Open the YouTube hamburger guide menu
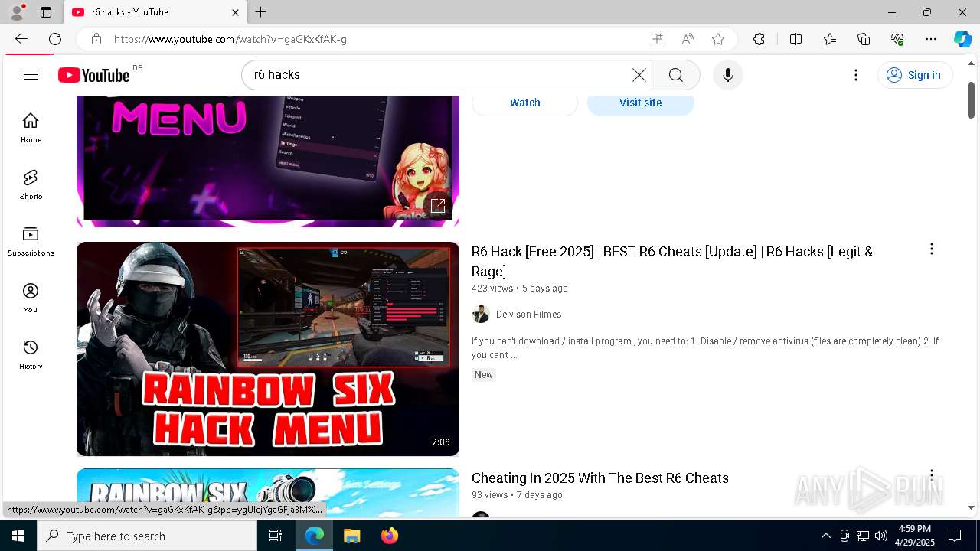This screenshot has width=980, height=551. pyautogui.click(x=31, y=74)
